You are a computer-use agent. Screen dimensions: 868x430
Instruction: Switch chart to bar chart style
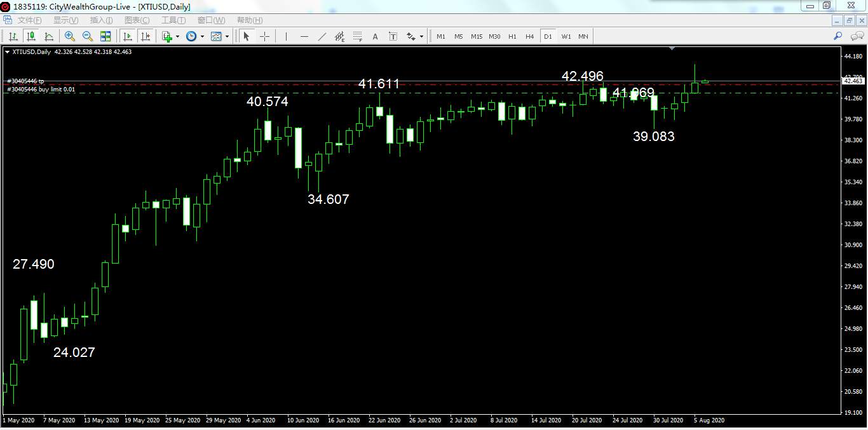pyautogui.click(x=13, y=36)
